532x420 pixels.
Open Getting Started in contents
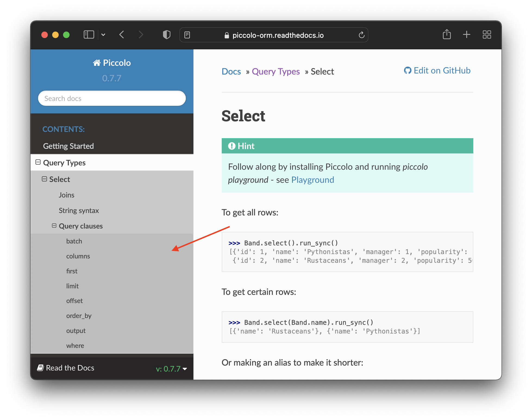(x=68, y=146)
